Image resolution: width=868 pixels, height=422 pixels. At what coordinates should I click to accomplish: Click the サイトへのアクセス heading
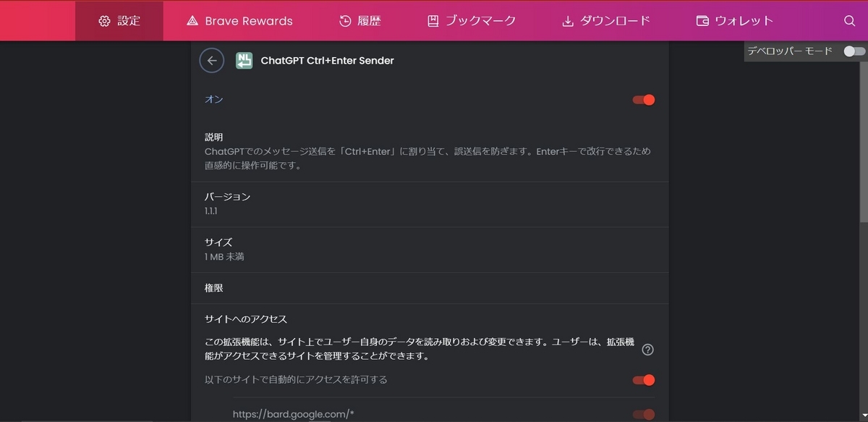(246, 319)
